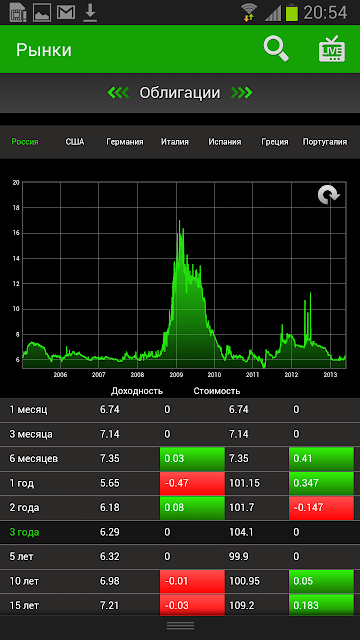Tap the Gmail notification icon
The image size is (360, 640).
coord(66,12)
